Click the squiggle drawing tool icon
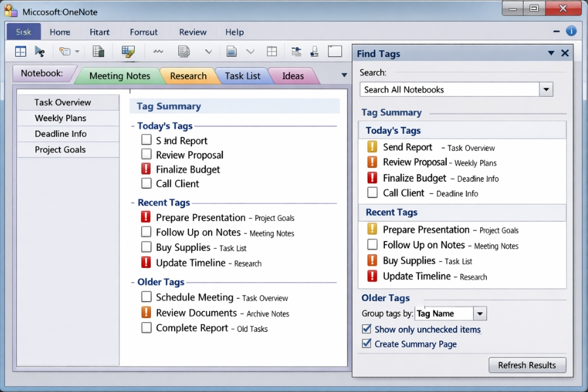This screenshot has height=392, width=588. [x=157, y=51]
